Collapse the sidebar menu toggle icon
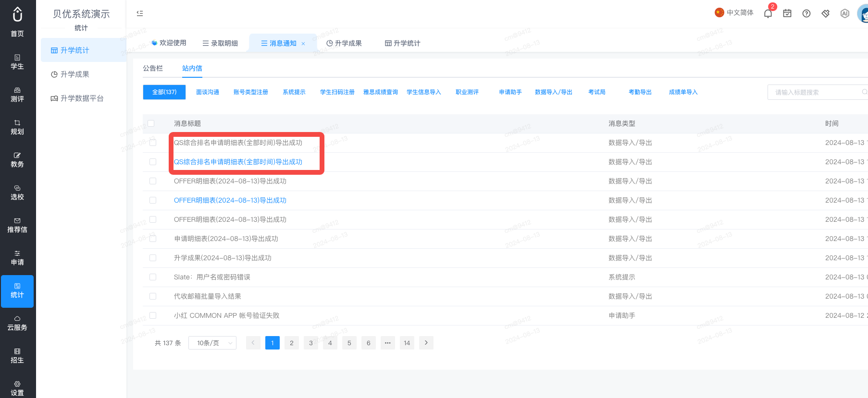 [x=140, y=13]
